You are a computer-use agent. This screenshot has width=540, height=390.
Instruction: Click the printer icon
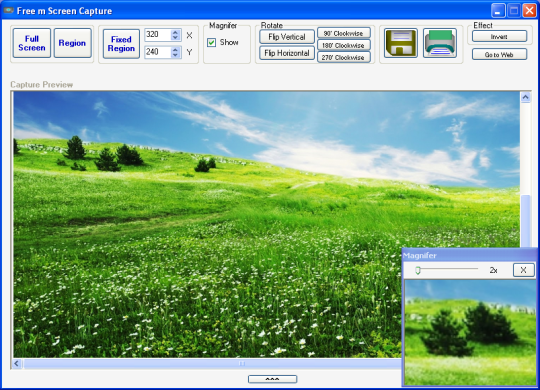coord(440,43)
